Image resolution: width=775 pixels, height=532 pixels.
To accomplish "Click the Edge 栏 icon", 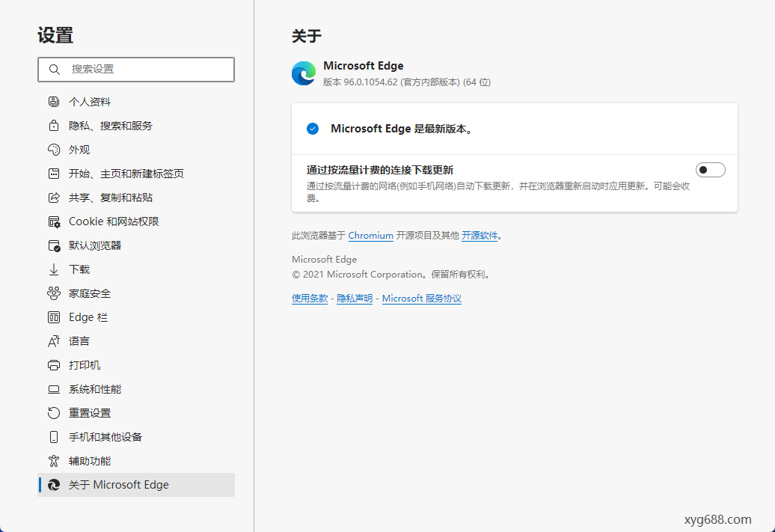I will pos(53,317).
